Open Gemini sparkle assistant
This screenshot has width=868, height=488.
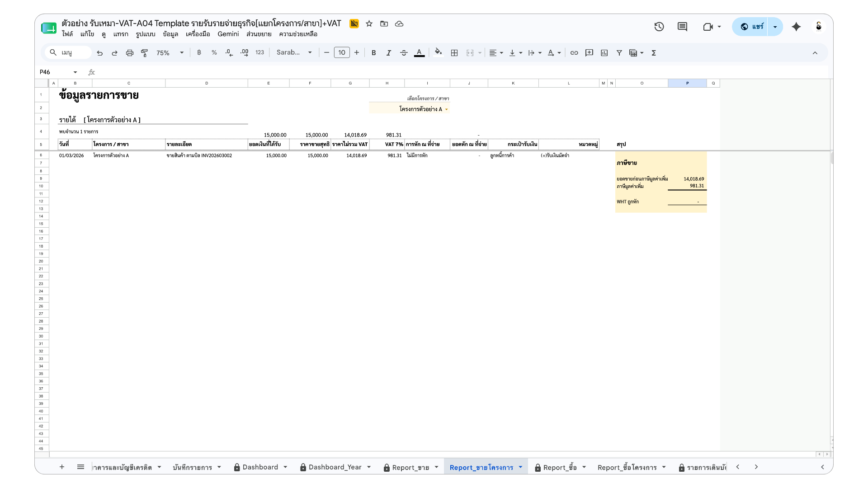coord(796,27)
